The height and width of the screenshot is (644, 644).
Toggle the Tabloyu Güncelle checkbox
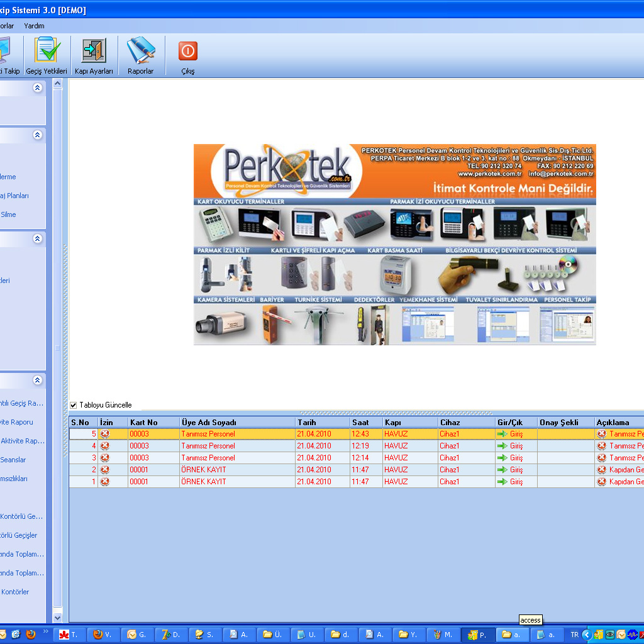pos(74,405)
